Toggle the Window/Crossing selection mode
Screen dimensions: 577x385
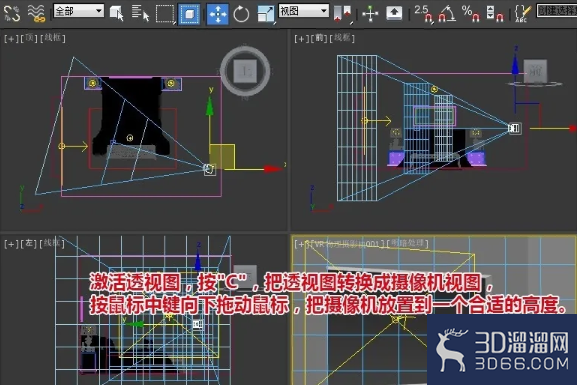click(x=189, y=14)
